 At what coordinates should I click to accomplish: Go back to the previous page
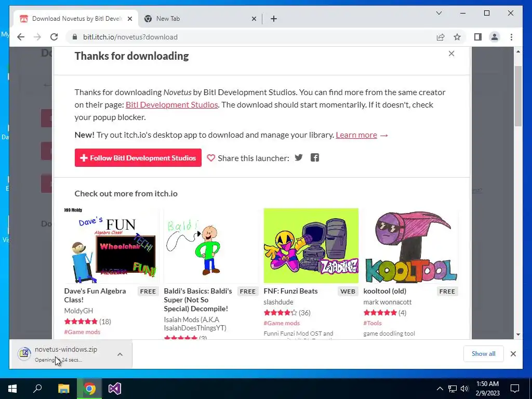21,37
